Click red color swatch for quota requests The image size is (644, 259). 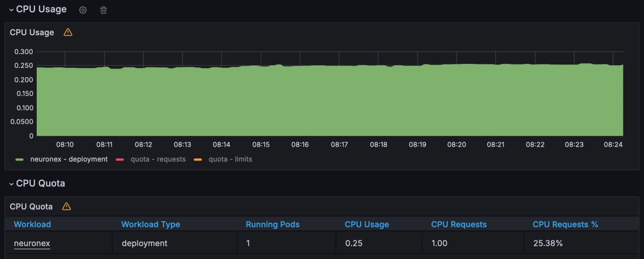click(120, 159)
